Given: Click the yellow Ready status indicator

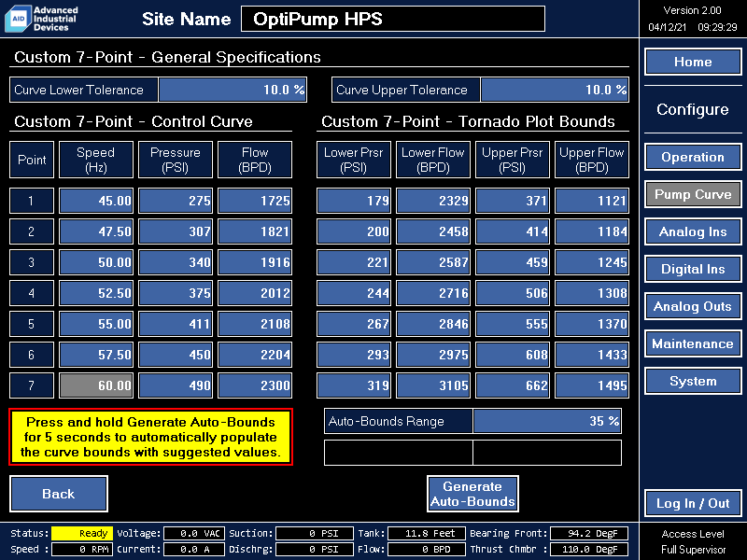Looking at the screenshot, I should point(82,533).
